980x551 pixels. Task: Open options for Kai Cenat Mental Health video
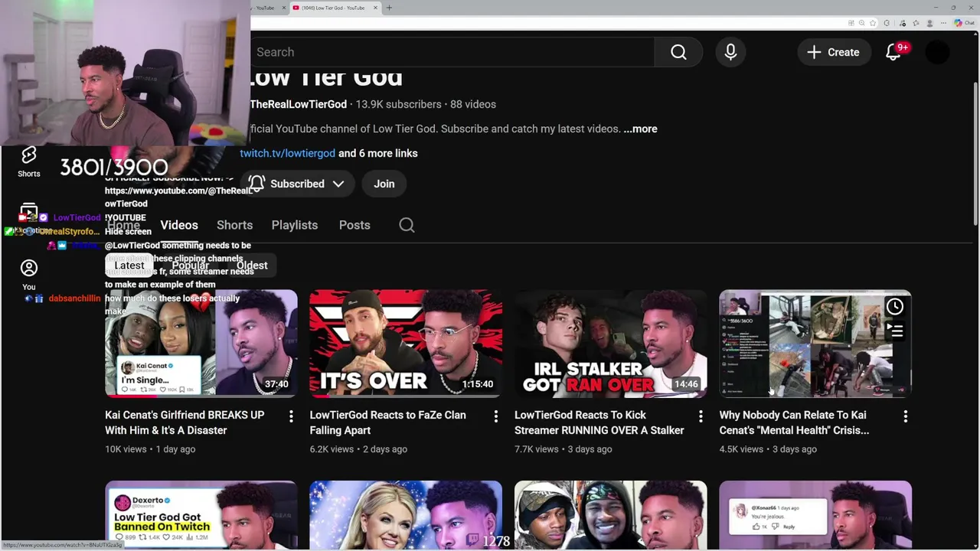coord(905,416)
